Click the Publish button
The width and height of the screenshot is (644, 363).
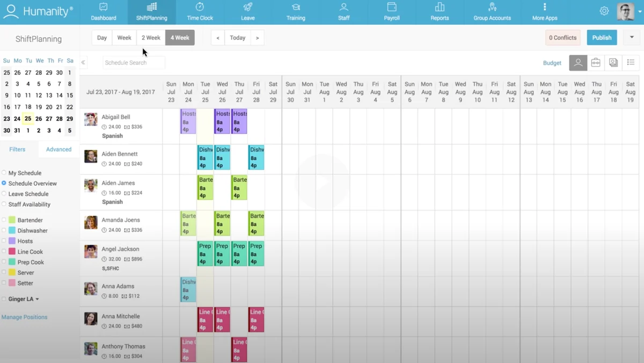pyautogui.click(x=602, y=38)
